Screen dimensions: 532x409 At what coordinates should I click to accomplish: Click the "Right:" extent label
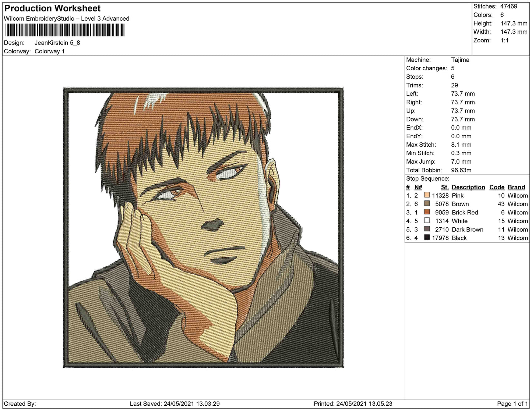pyautogui.click(x=414, y=102)
